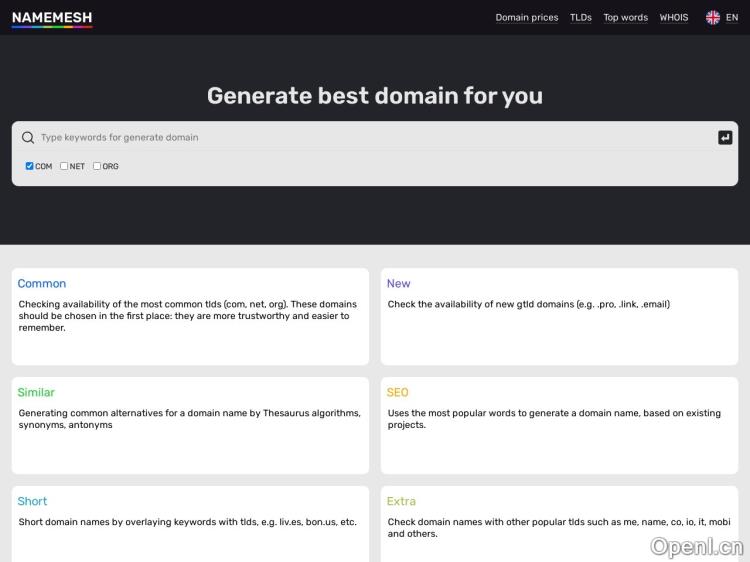Select the SEO category heading
Viewport: 750px width, 562px height.
pos(397,393)
